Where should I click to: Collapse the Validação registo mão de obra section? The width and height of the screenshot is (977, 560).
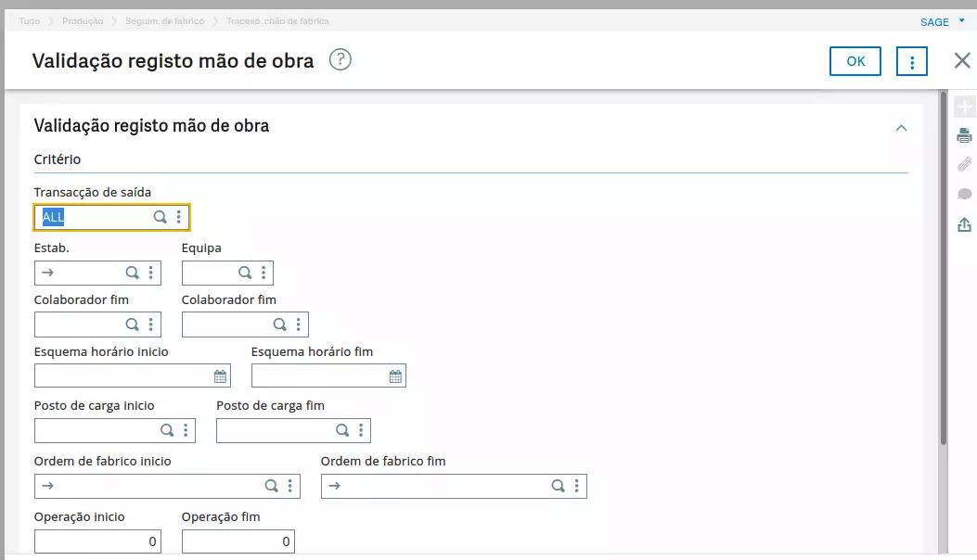pyautogui.click(x=900, y=128)
